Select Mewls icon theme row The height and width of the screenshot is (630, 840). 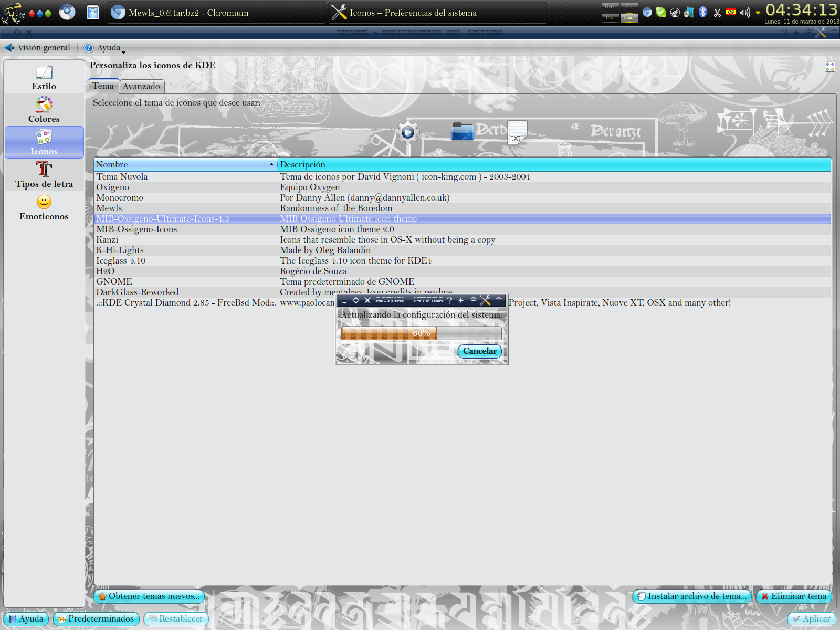tap(463, 208)
